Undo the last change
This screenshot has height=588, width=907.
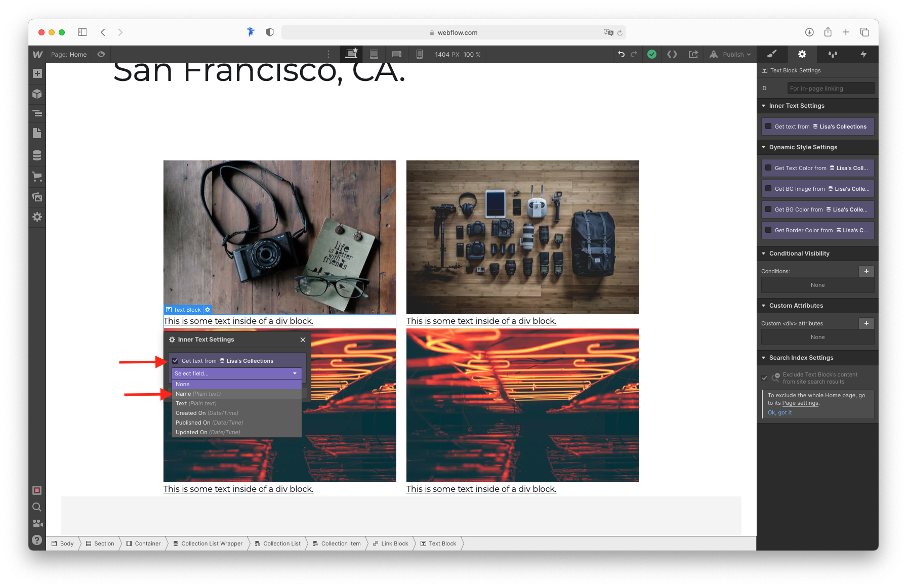click(622, 54)
